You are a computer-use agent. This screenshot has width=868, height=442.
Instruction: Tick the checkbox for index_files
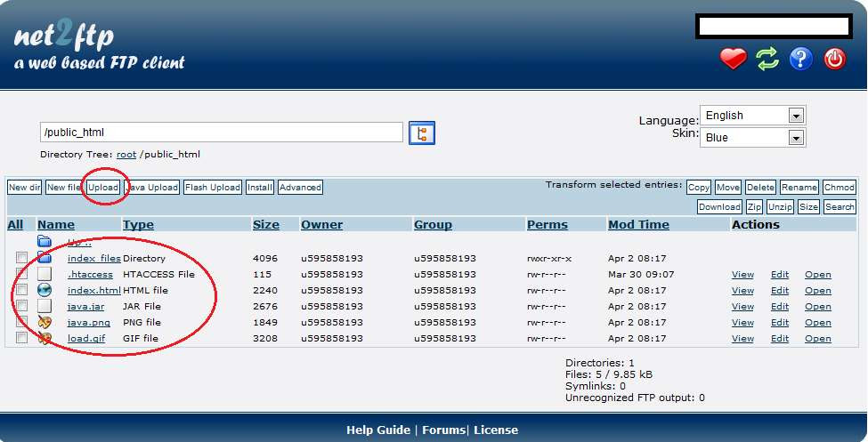[21, 257]
